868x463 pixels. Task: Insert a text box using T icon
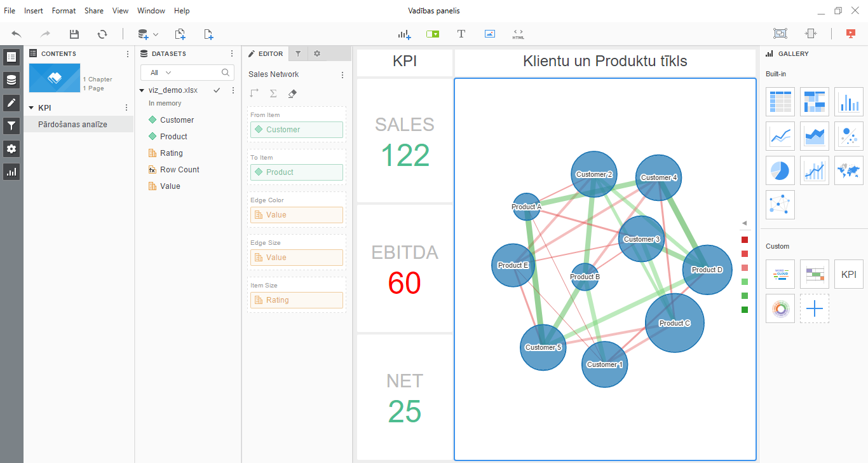[461, 34]
